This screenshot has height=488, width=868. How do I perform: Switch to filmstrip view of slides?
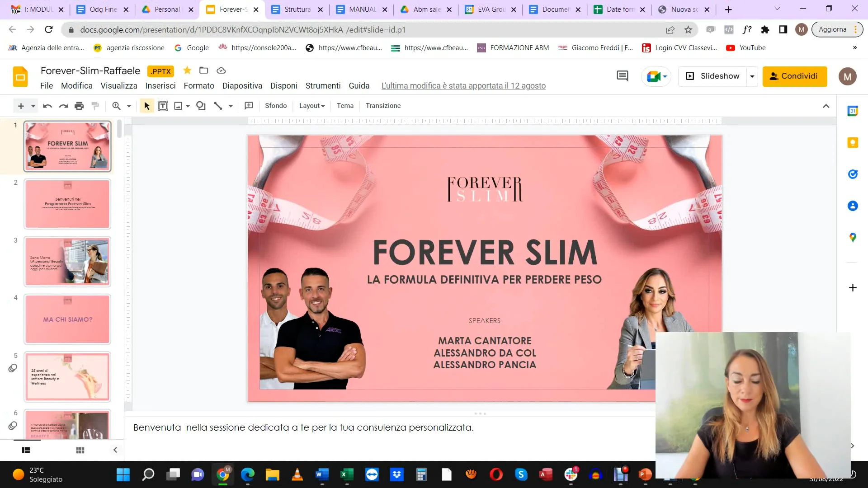coord(25,450)
